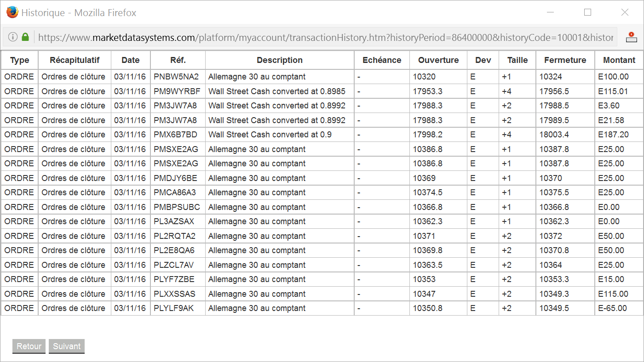
Task: Click amount E15.00
Action: (x=611, y=279)
